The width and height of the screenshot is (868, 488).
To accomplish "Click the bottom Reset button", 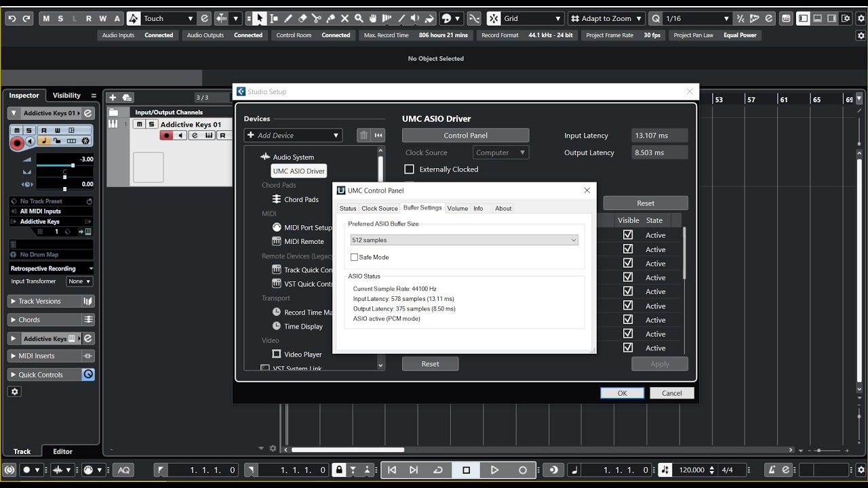I will click(430, 364).
